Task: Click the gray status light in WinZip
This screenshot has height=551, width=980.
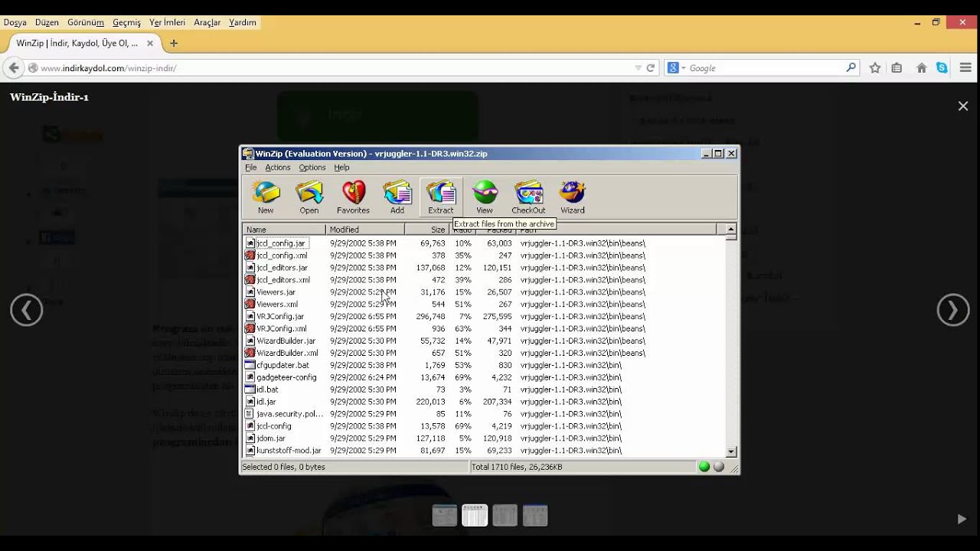Action: point(719,467)
